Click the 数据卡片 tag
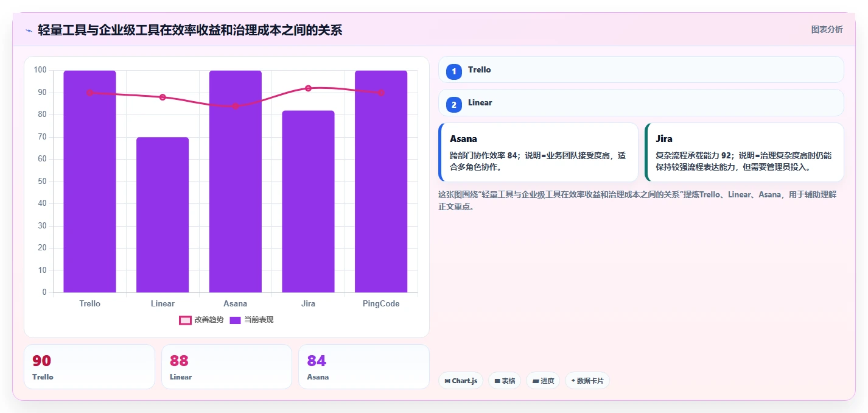 click(587, 381)
